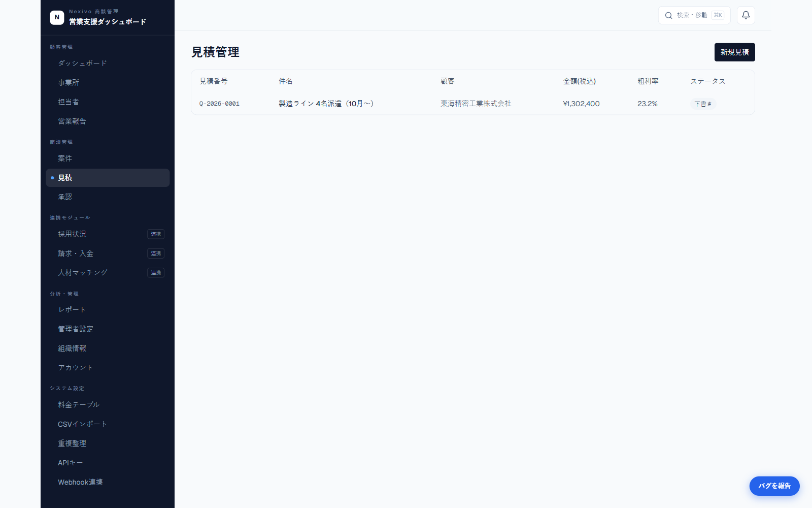Open 重複整理 page

[x=108, y=443]
